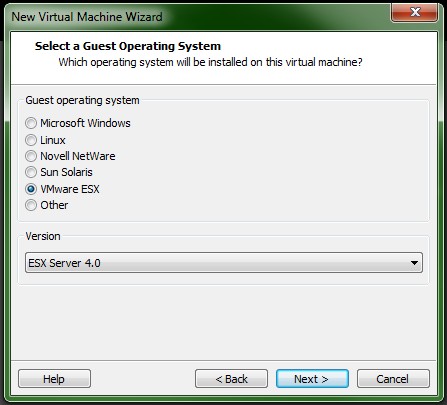Click the Version group box label

pyautogui.click(x=43, y=236)
